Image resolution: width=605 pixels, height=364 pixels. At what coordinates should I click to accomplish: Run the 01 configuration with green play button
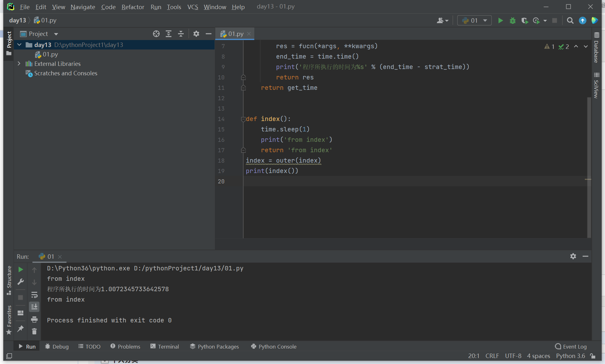pyautogui.click(x=500, y=21)
